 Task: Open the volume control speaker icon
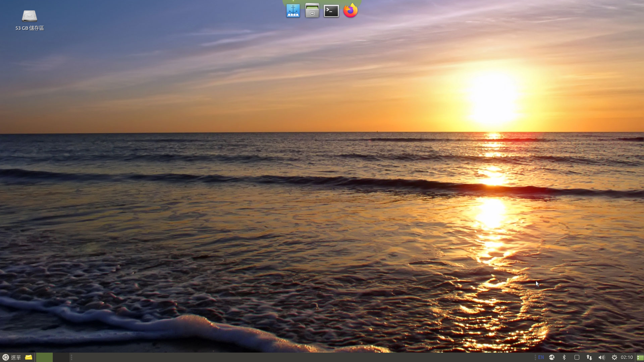(x=602, y=357)
